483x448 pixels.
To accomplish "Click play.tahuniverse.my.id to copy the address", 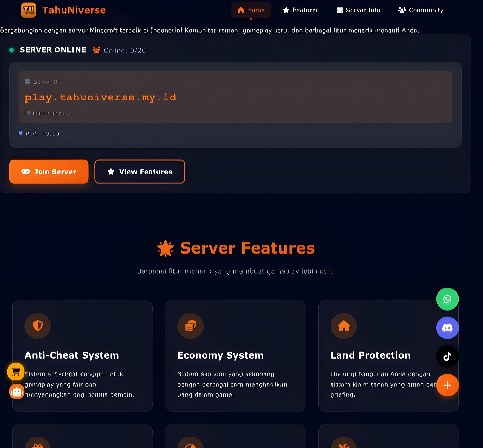I will 100,97.
